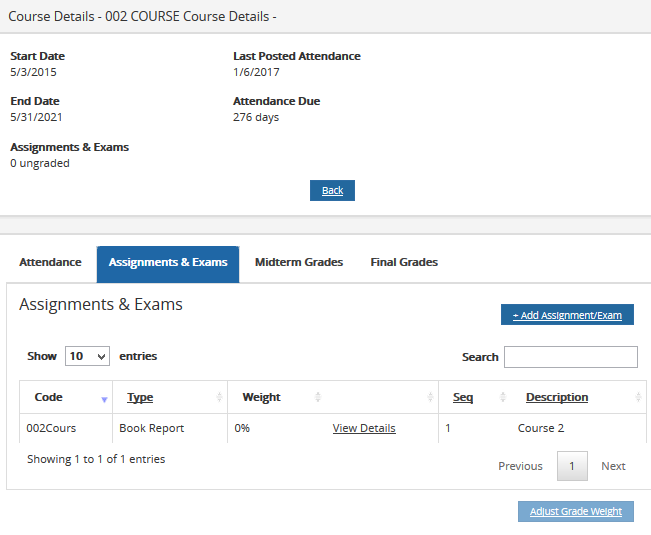Sort table by Description column header
This screenshot has width=651, height=535.
[x=556, y=397]
